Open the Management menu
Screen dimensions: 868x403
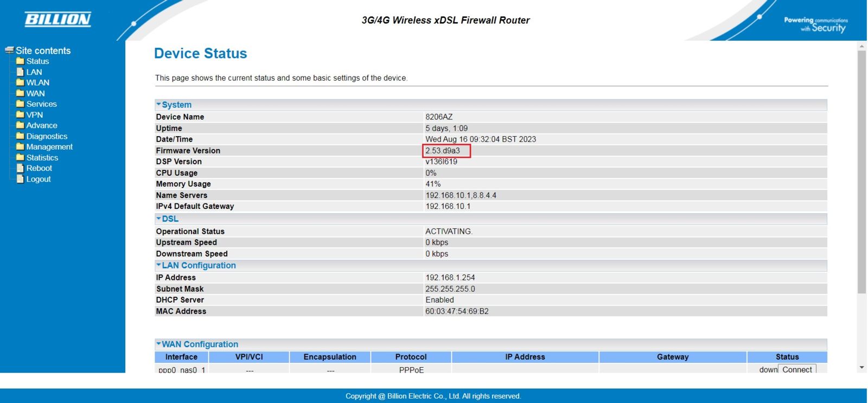click(49, 147)
